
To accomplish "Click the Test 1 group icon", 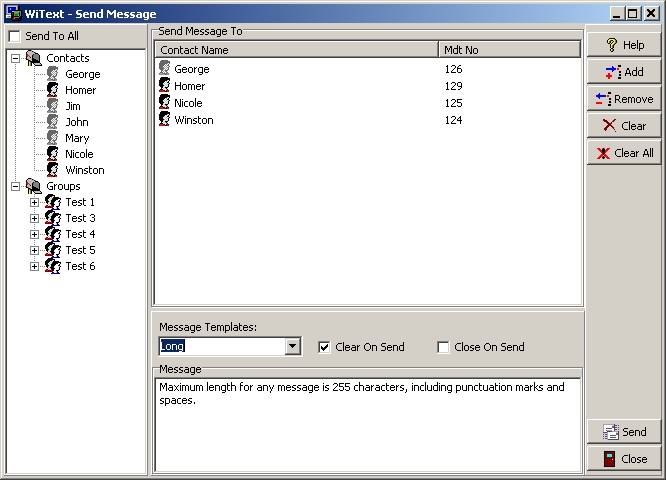I will click(53, 202).
